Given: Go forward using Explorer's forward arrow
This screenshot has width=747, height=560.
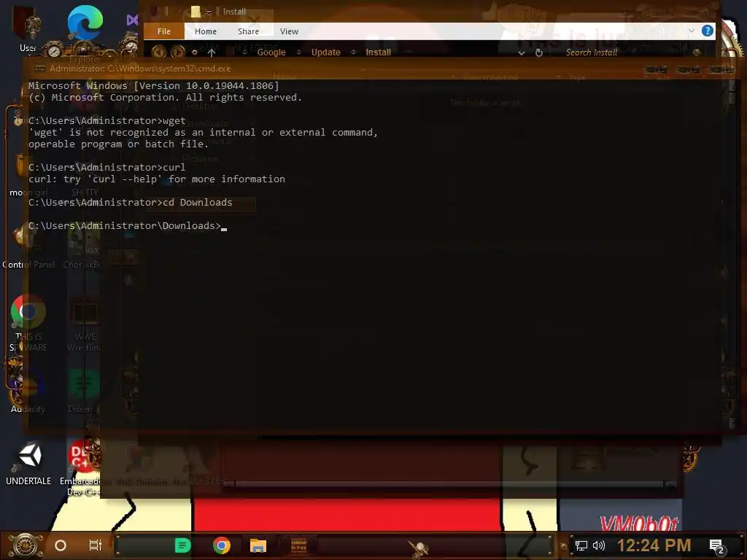Looking at the screenshot, I should tap(178, 52).
